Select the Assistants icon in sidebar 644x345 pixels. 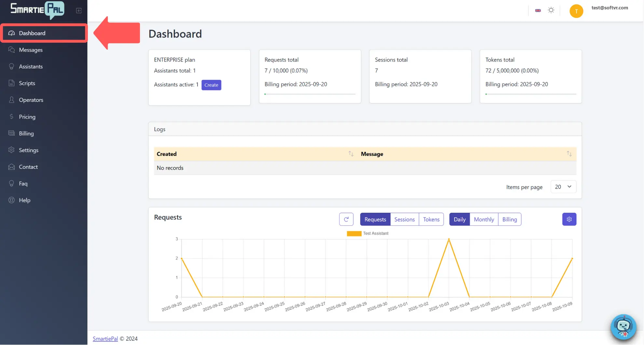click(12, 66)
